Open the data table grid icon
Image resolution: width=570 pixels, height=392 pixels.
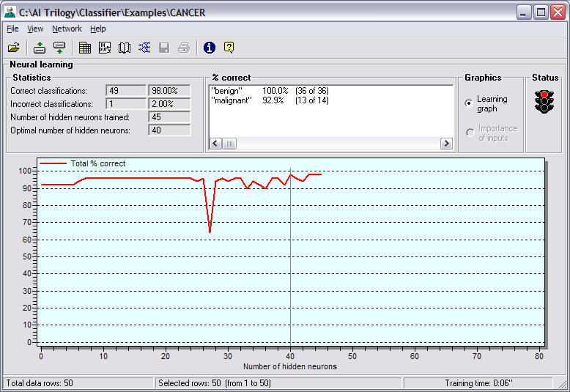(85, 48)
